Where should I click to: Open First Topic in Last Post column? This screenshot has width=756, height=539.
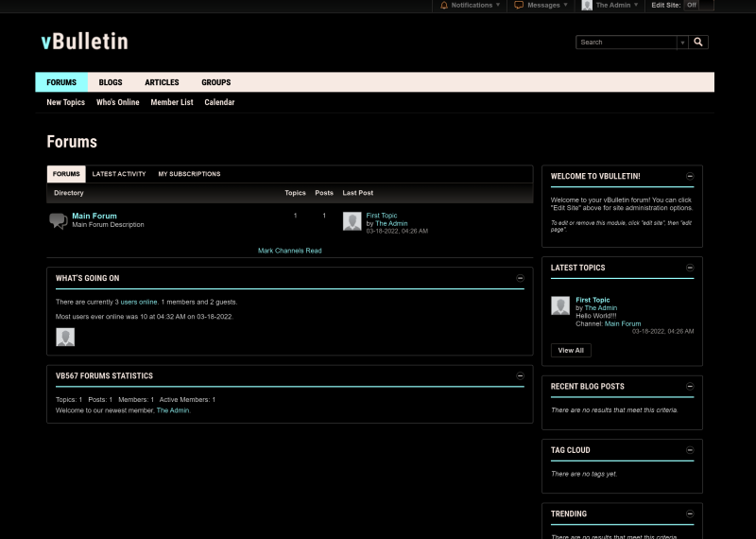(x=382, y=216)
